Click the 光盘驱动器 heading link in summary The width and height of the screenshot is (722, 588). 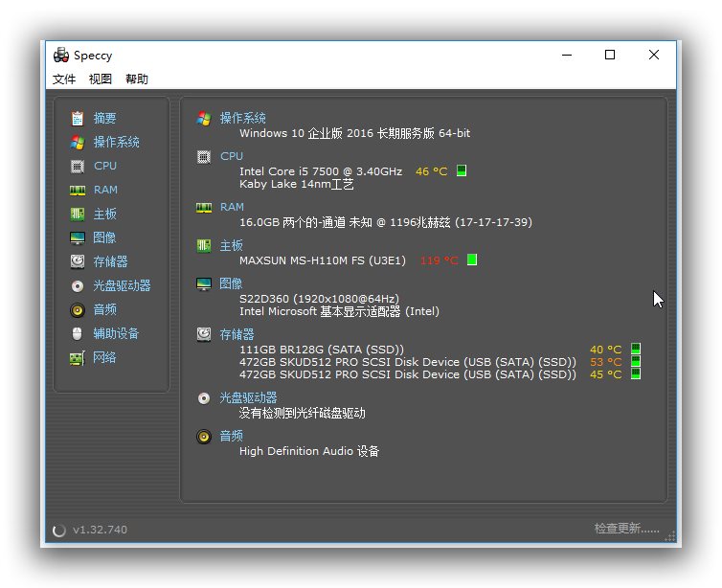pyautogui.click(x=249, y=398)
